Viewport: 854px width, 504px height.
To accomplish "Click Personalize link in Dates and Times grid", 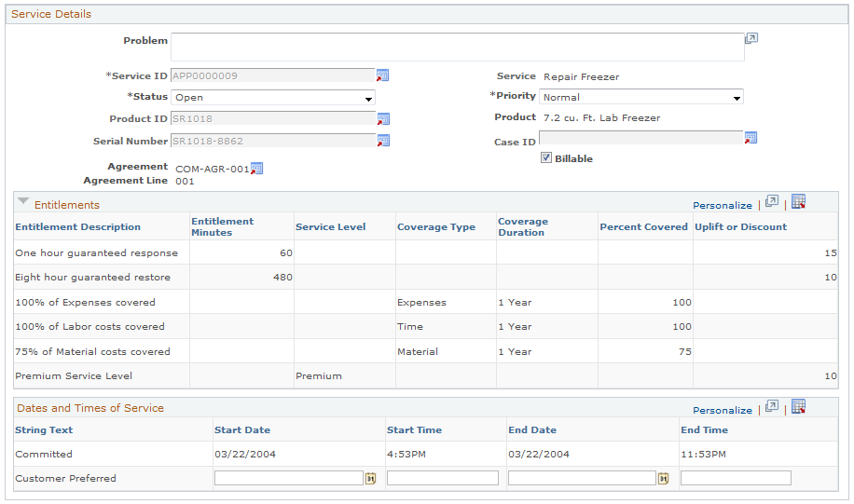I will (723, 411).
